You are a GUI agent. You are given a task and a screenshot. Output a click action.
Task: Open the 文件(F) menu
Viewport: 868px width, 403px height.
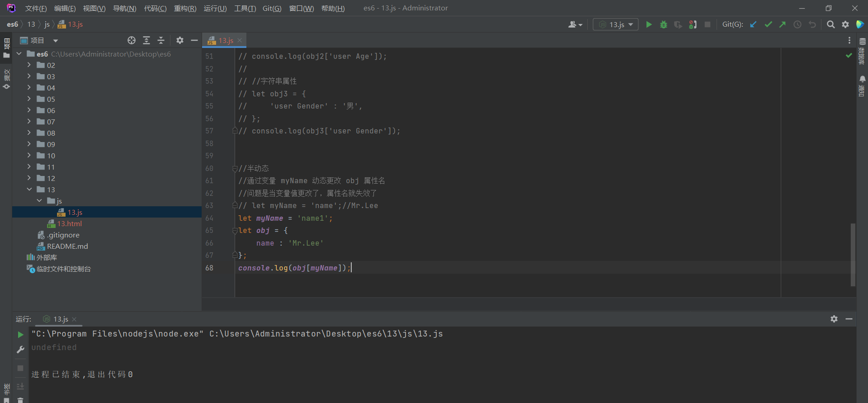tap(36, 8)
